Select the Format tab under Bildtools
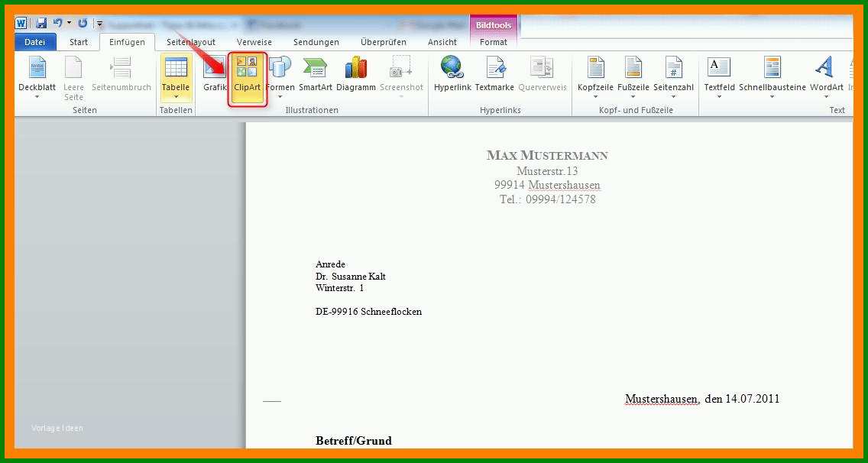Image resolution: width=868 pixels, height=463 pixels. 494,42
